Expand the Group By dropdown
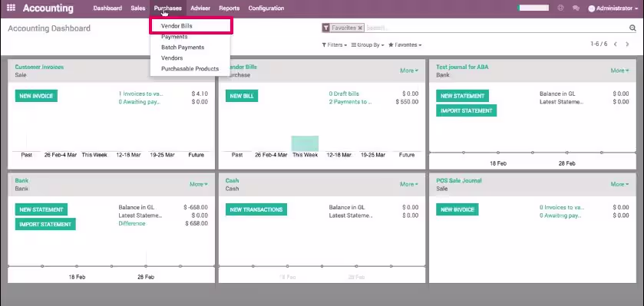Image resolution: width=644 pixels, height=306 pixels. pos(368,44)
